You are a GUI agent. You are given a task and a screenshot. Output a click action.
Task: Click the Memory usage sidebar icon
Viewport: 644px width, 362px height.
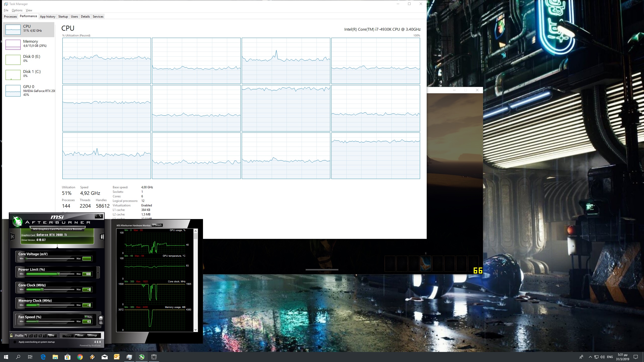click(13, 44)
